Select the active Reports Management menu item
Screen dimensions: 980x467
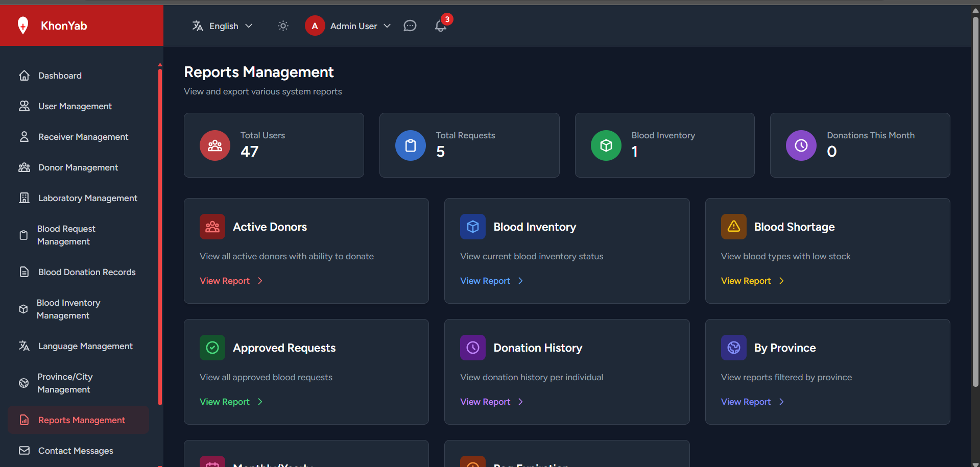pyautogui.click(x=78, y=420)
